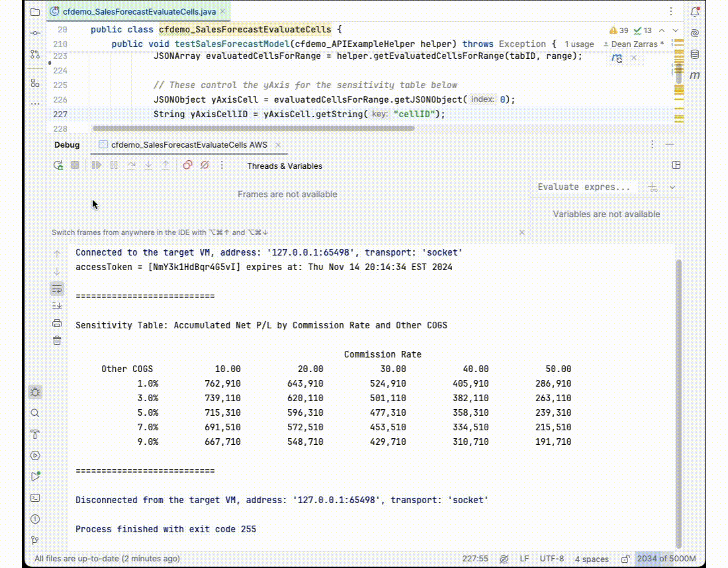Click the Stop debug button
The image size is (728, 568).
pos(75,166)
